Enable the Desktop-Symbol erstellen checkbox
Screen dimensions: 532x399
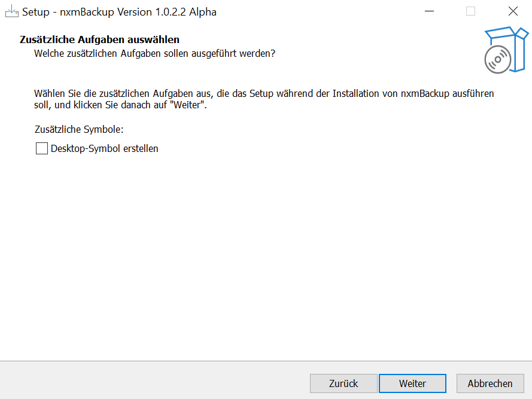42,148
